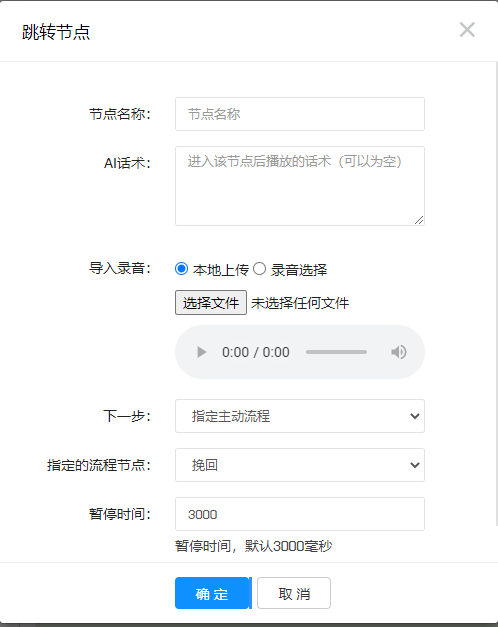
Task: Close the 跳转节点 dialog with the X icon
Action: 467,30
